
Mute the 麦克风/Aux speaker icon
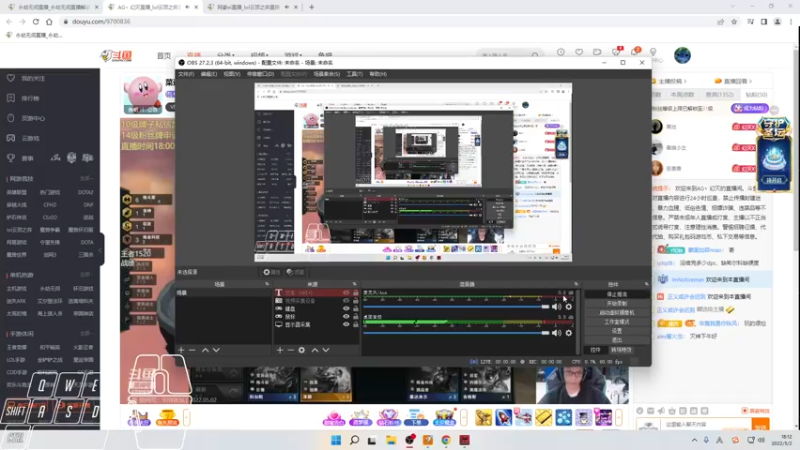[557, 307]
